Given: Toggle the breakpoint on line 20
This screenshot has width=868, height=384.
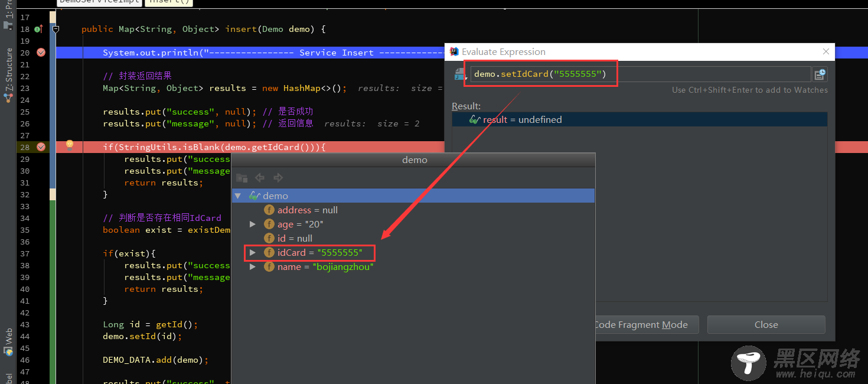Looking at the screenshot, I should click(x=41, y=53).
